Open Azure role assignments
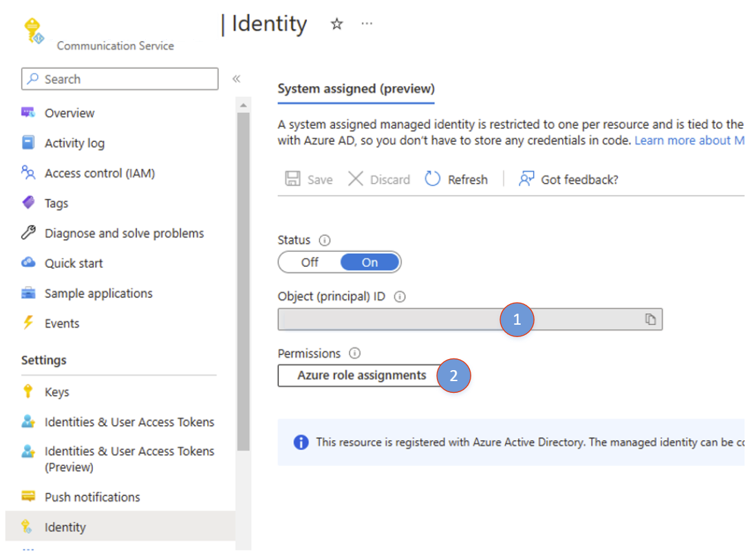 pyautogui.click(x=362, y=376)
